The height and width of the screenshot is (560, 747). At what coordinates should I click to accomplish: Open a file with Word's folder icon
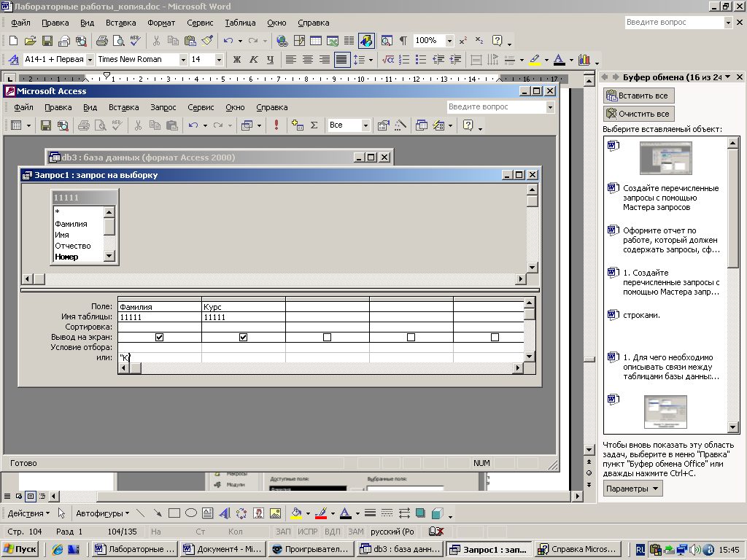coord(31,41)
